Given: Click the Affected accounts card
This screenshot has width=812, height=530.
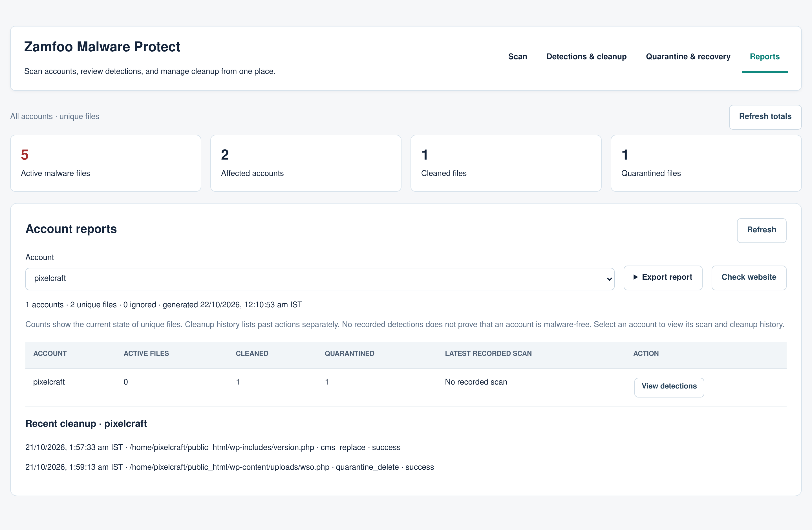Looking at the screenshot, I should click(x=306, y=163).
